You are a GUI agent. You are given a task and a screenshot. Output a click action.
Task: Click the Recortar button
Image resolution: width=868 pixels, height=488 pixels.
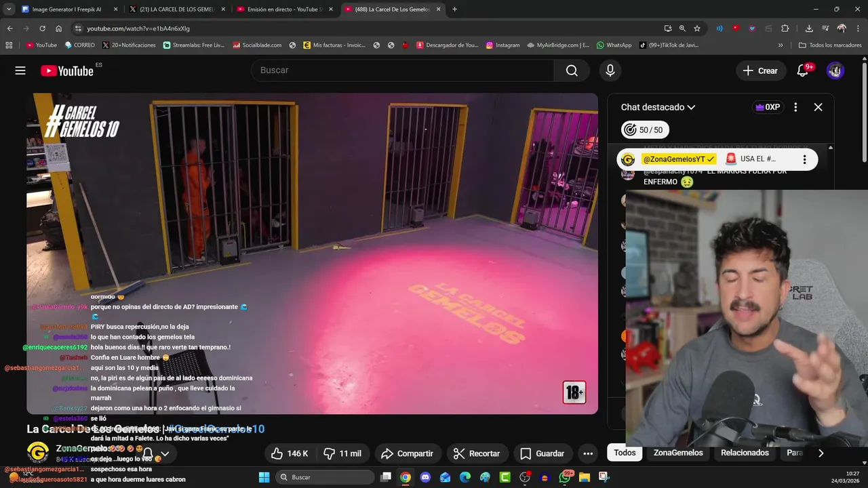(x=476, y=453)
